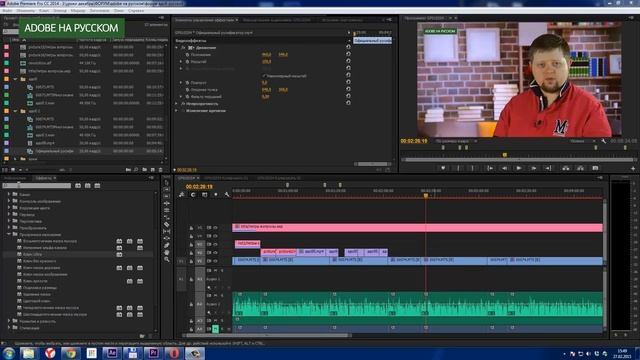
Task: Open the Окно menu
Action: point(119,11)
